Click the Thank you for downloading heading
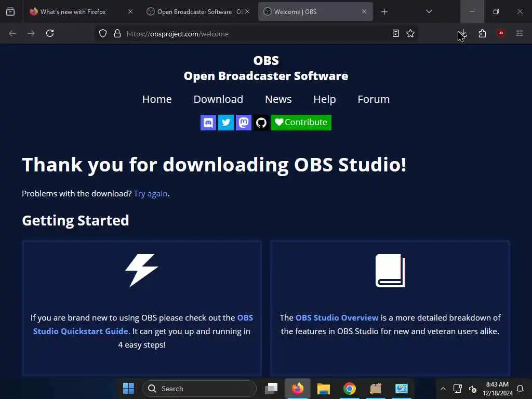The image size is (532, 399). click(x=214, y=165)
